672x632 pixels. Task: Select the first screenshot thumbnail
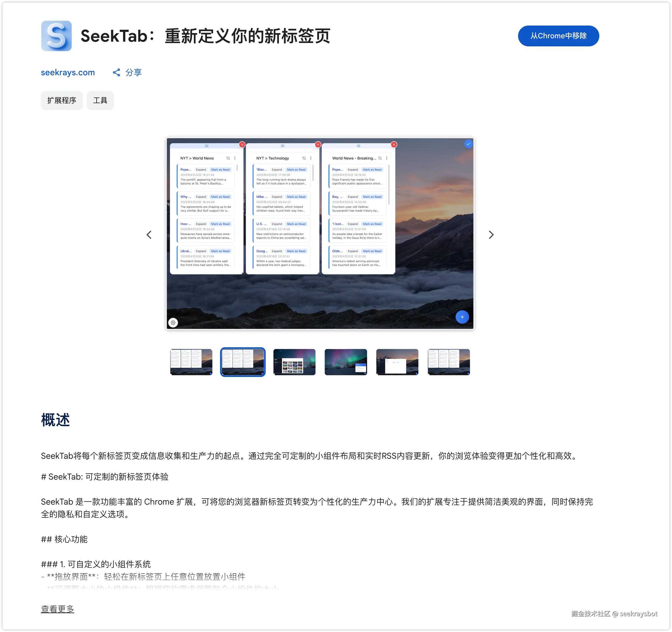tap(191, 362)
